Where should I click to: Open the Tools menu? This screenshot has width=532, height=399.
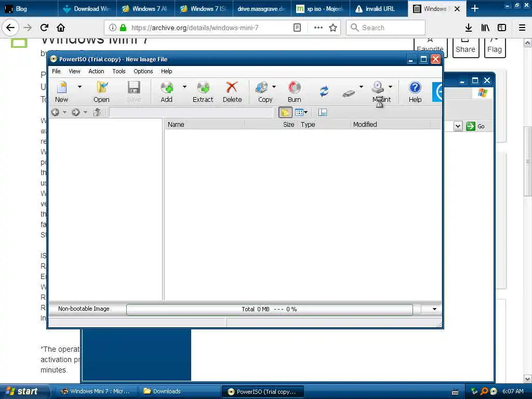(x=119, y=71)
